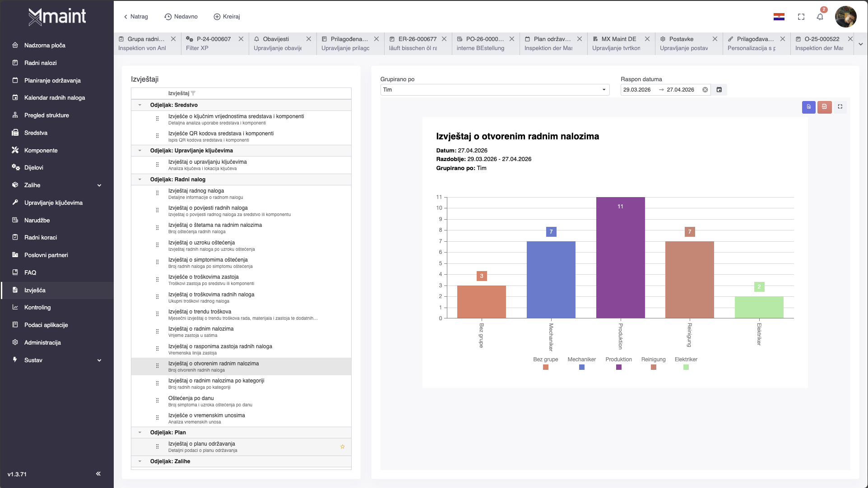Click the blue report preview button

tap(808, 107)
